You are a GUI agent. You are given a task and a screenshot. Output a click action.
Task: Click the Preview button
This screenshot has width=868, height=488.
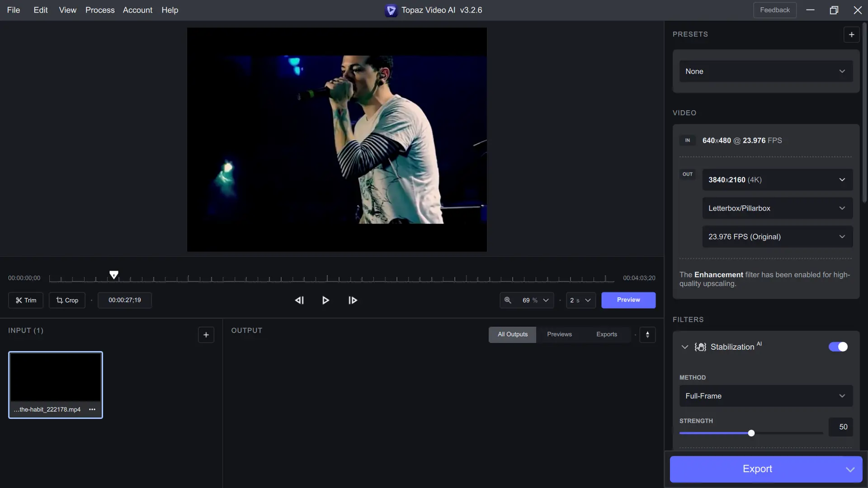628,300
